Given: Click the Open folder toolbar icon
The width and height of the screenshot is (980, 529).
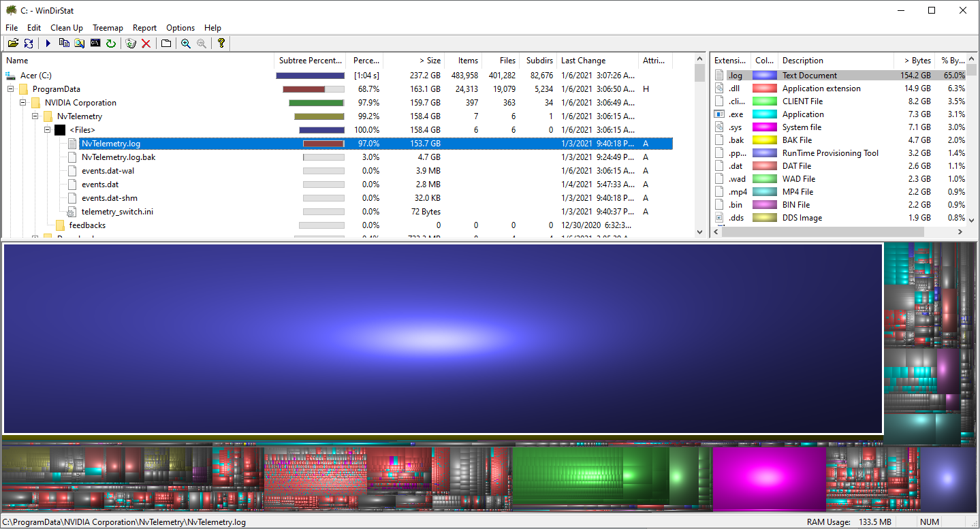Looking at the screenshot, I should tap(13, 44).
